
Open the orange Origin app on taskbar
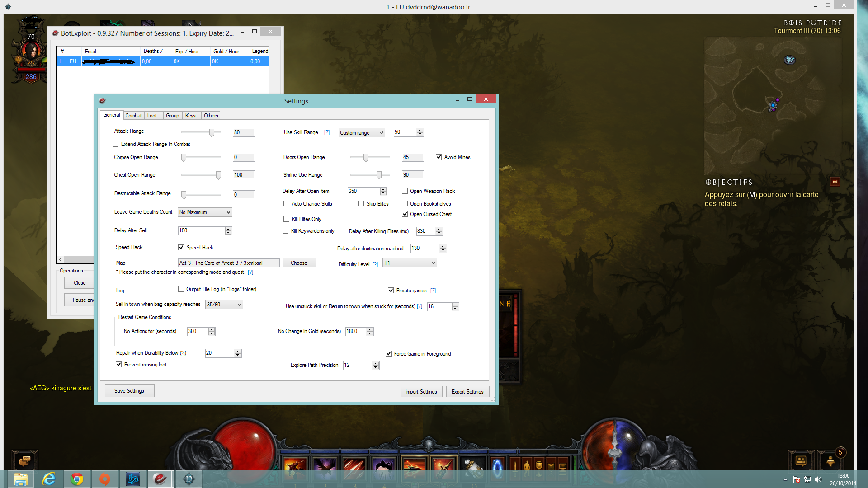[x=105, y=479]
